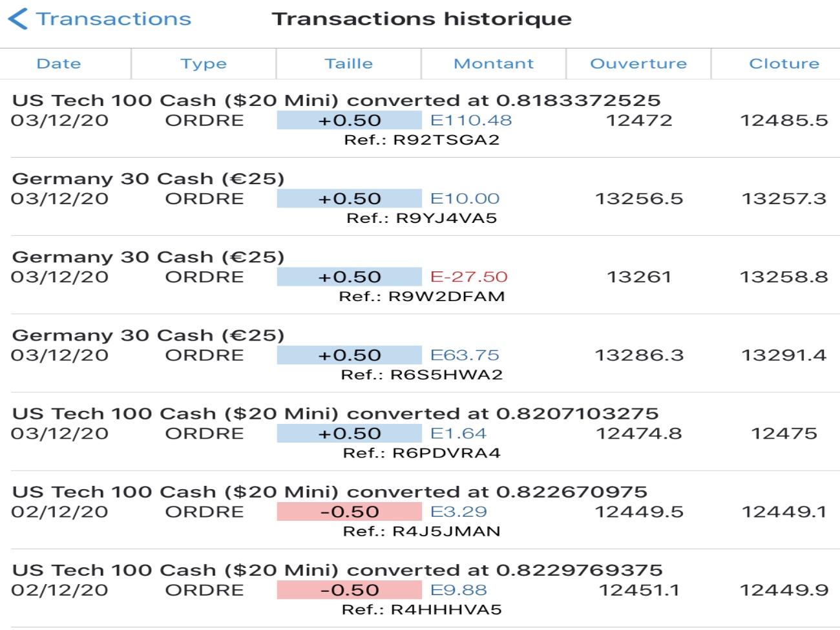Open the Germany 30 transaction R9YJ4VA5
840x630 pixels.
click(x=421, y=218)
